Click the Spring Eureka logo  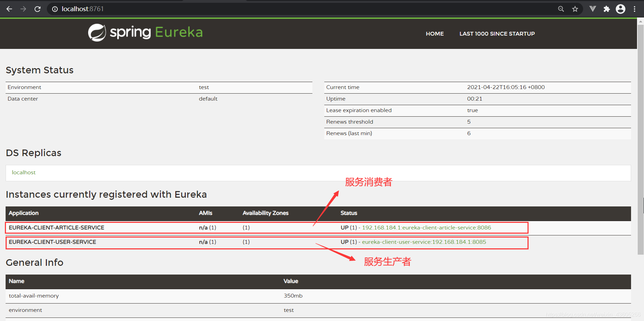point(145,32)
